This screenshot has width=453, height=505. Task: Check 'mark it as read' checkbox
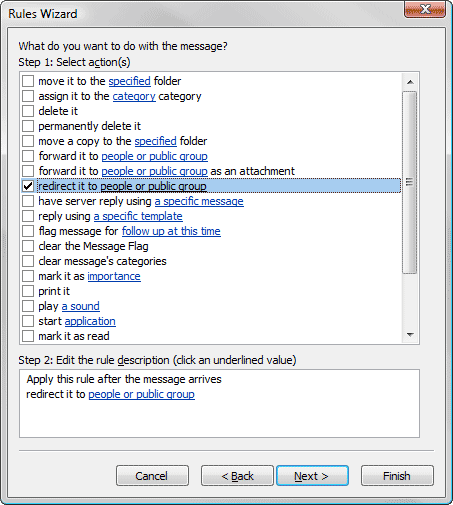pos(28,336)
